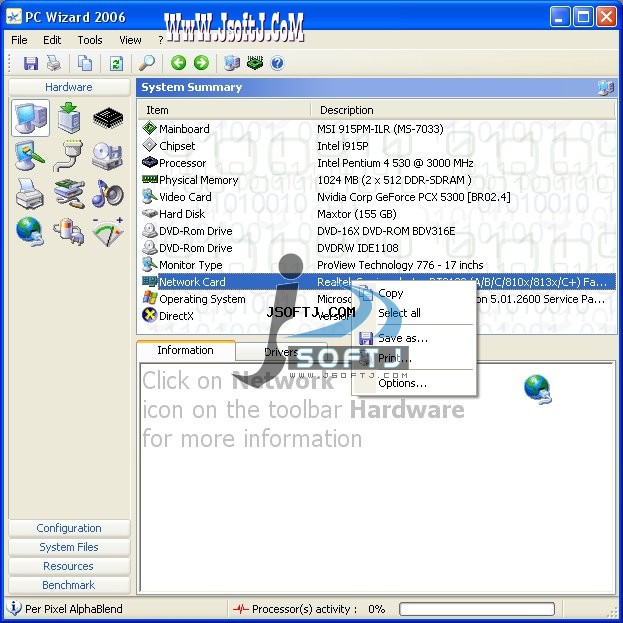Switch to the Drivers tab
623x623 pixels.
point(281,352)
